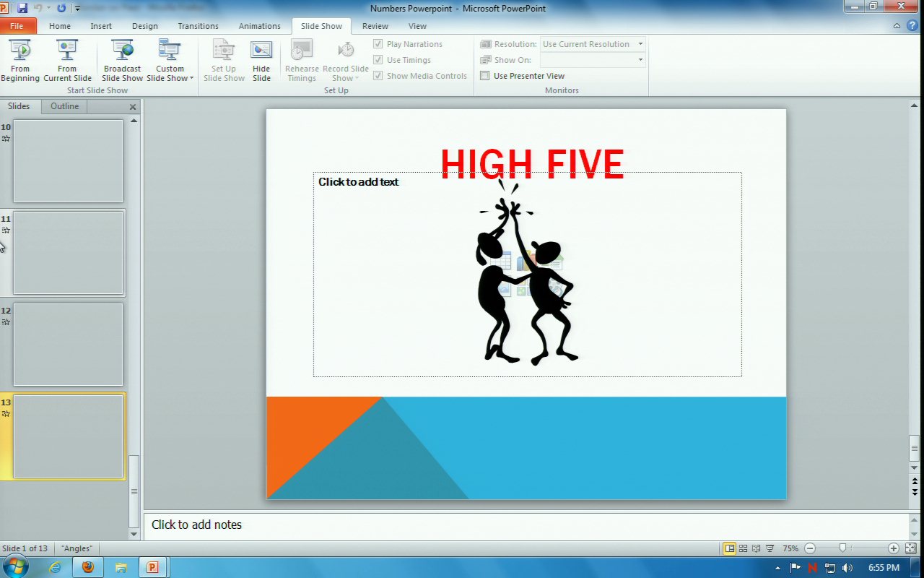Expand the Custom Slide Show dropdown
The image size is (924, 578).
click(170, 74)
